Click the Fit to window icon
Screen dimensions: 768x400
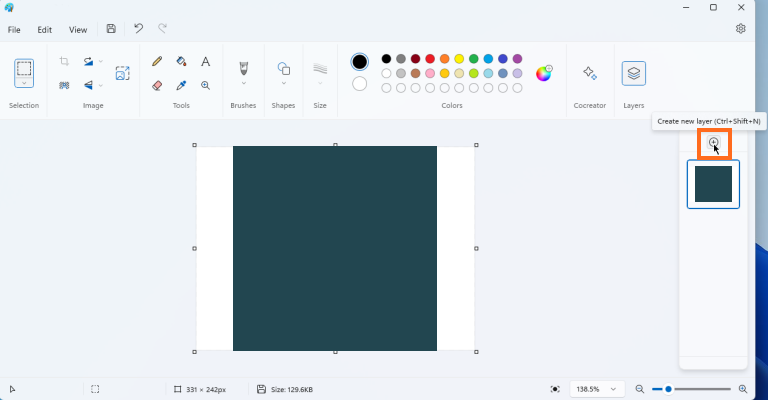[x=555, y=389]
